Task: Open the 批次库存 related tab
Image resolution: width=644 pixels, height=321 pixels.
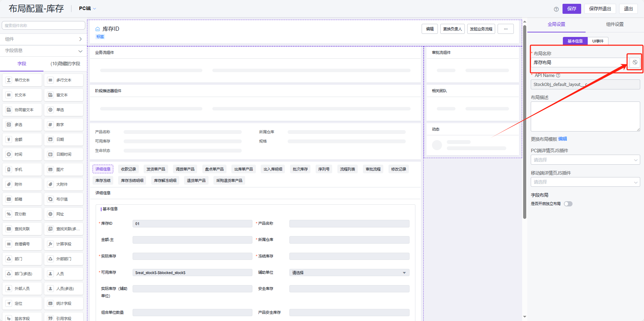Action: (300, 169)
